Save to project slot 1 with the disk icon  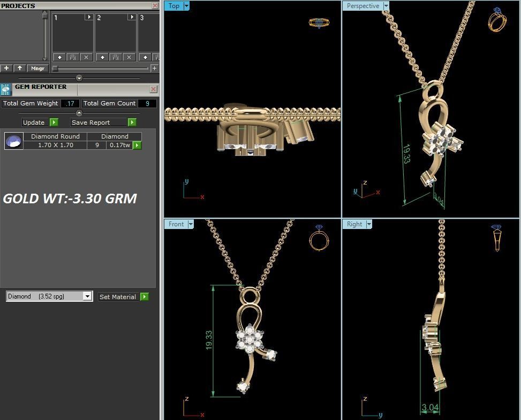73,57
